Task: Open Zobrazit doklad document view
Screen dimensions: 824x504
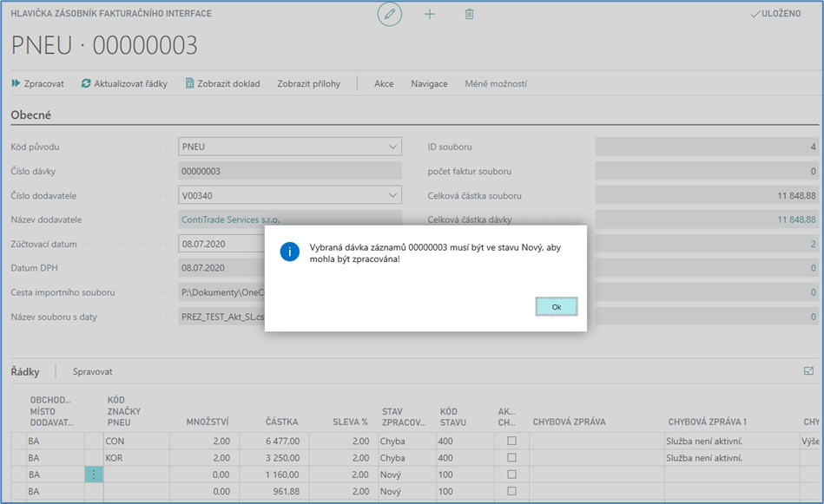Action: [222, 84]
